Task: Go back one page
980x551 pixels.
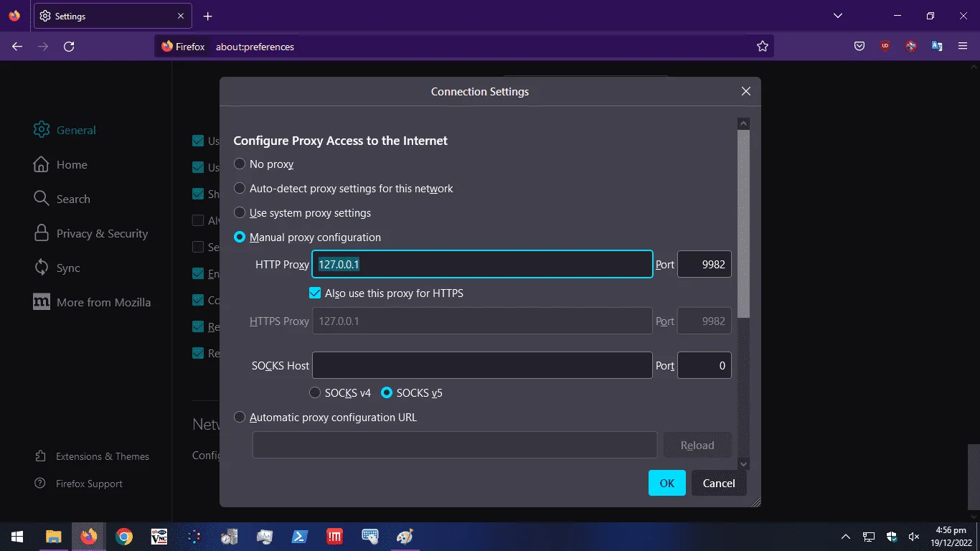Action: click(17, 47)
